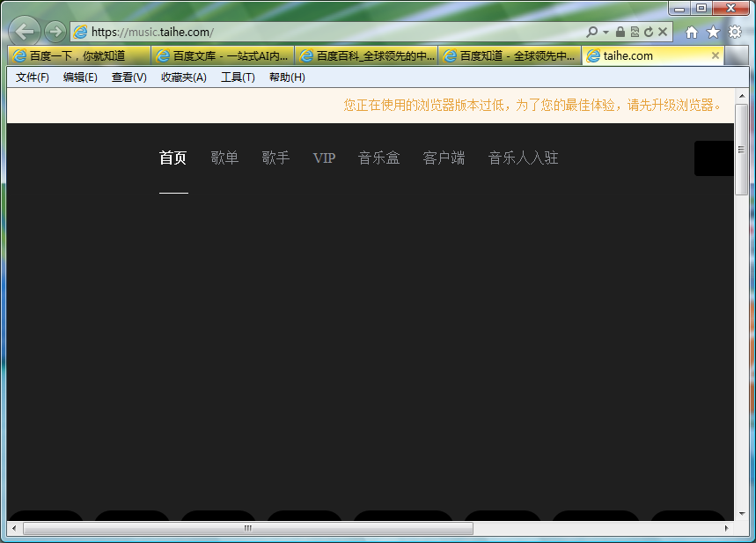Click the vertical scrollbar down arrow
756x543 pixels.
742,514
